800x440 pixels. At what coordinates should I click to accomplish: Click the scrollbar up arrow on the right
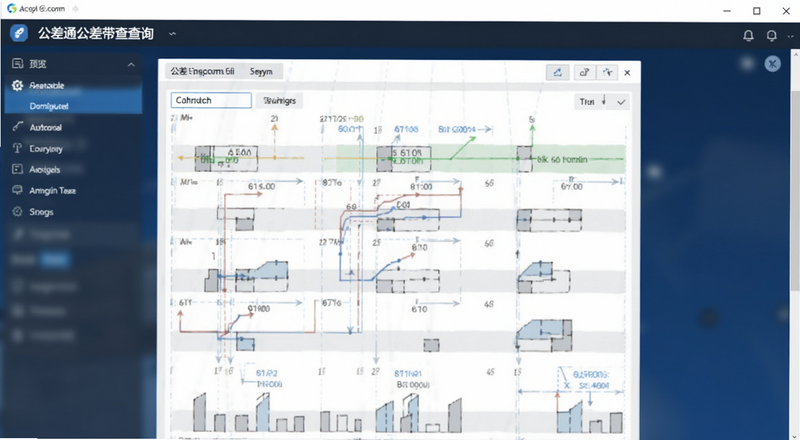point(795,54)
